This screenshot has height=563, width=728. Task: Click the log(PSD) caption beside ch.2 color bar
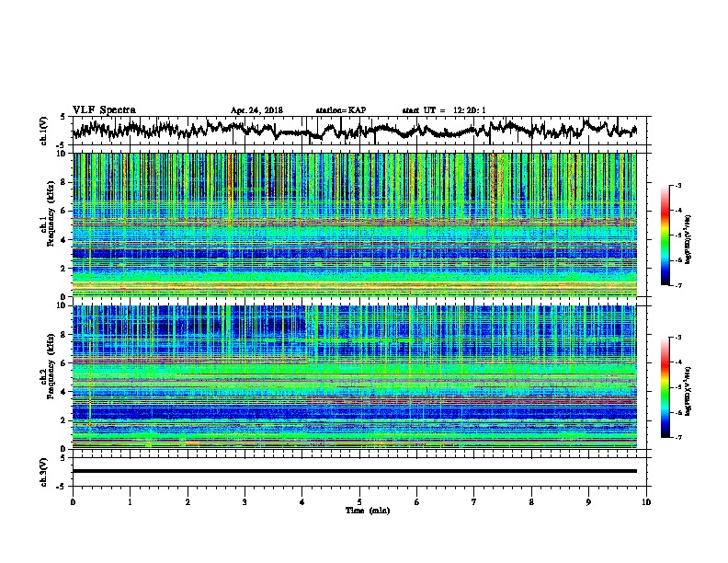click(688, 391)
